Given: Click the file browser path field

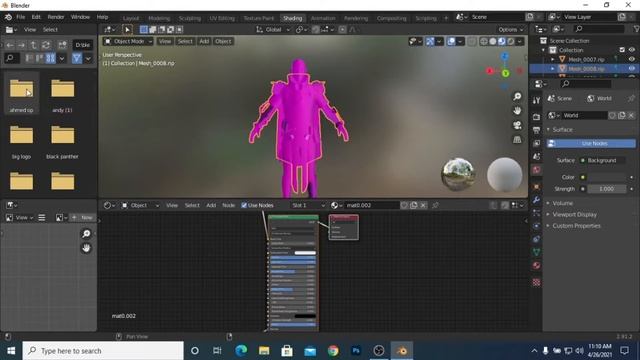Looking at the screenshot, I should 83,45.
